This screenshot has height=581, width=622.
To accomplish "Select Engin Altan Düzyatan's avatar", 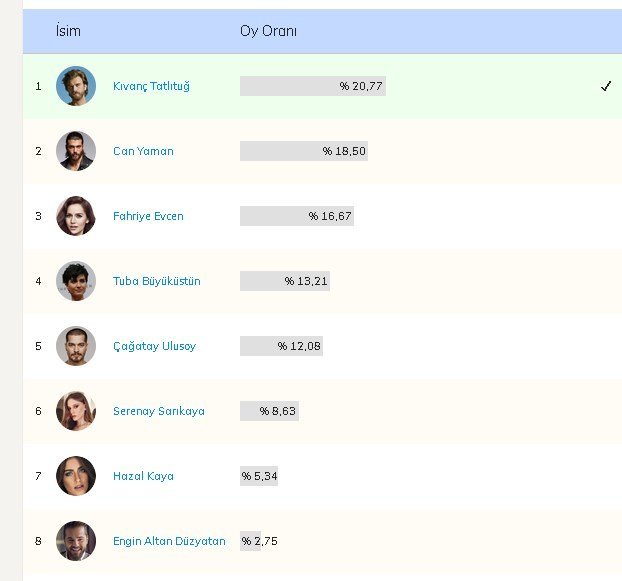I will (76, 541).
